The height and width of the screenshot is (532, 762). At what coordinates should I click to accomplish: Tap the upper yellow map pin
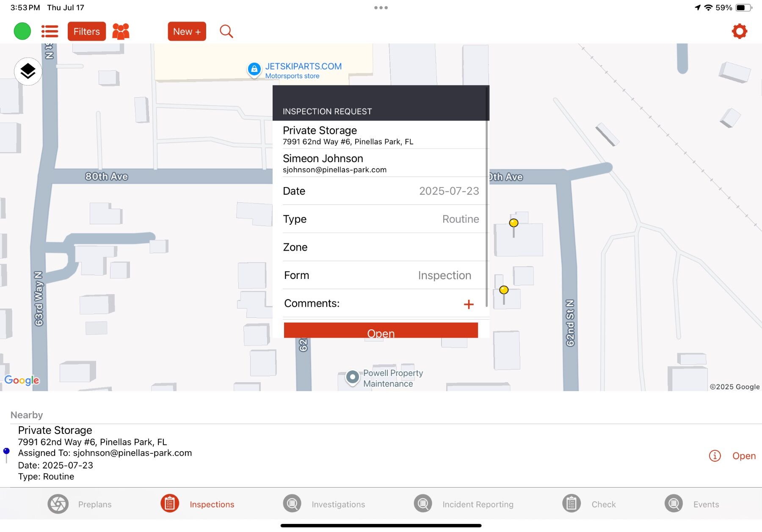coord(514,223)
